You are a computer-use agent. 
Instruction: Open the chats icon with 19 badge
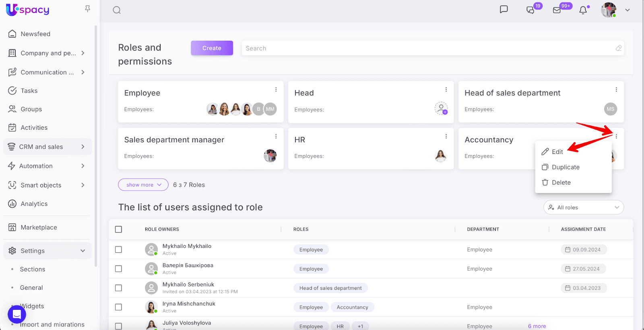point(530,10)
